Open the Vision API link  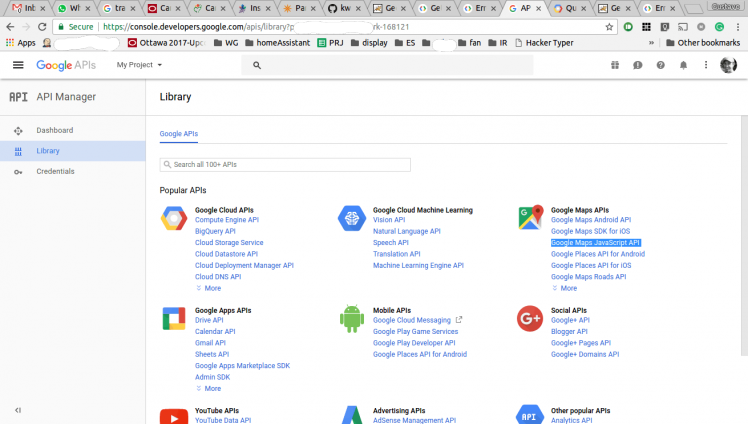click(x=389, y=220)
